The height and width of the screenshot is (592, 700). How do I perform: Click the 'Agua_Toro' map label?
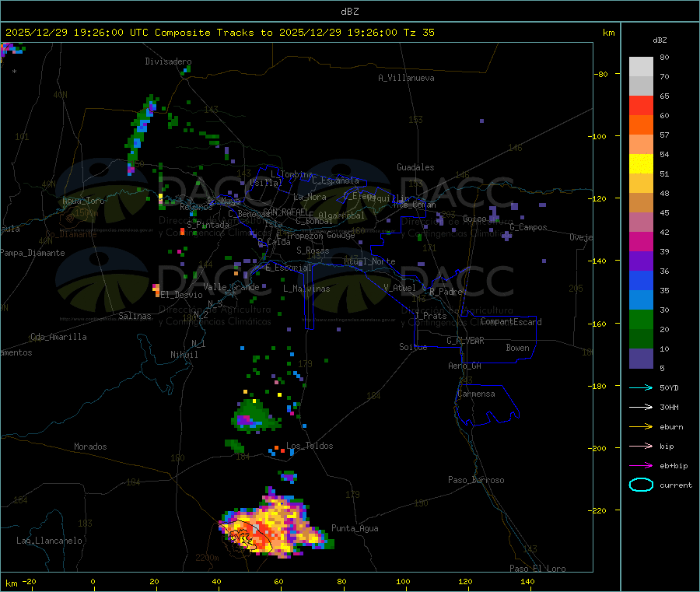point(83,201)
